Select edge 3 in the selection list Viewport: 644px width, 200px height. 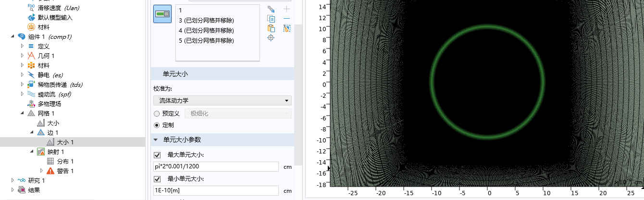click(206, 21)
